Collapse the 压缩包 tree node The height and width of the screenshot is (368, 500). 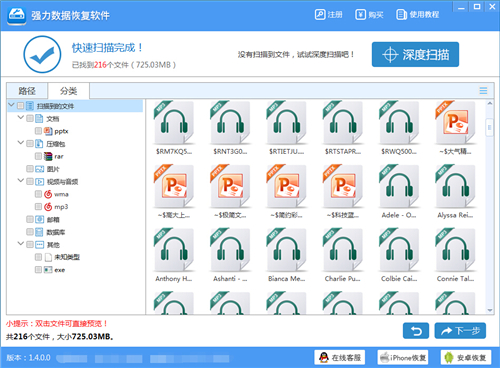(21, 143)
